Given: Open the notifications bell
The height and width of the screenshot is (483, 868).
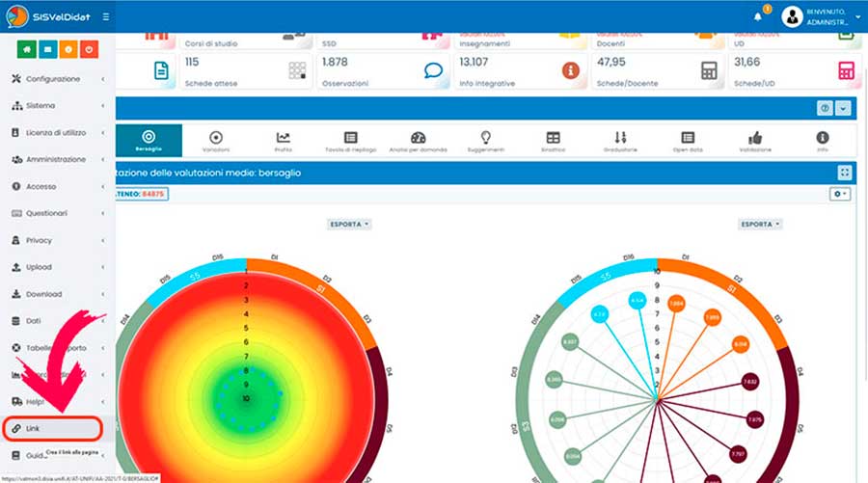Looking at the screenshot, I should pos(758,16).
